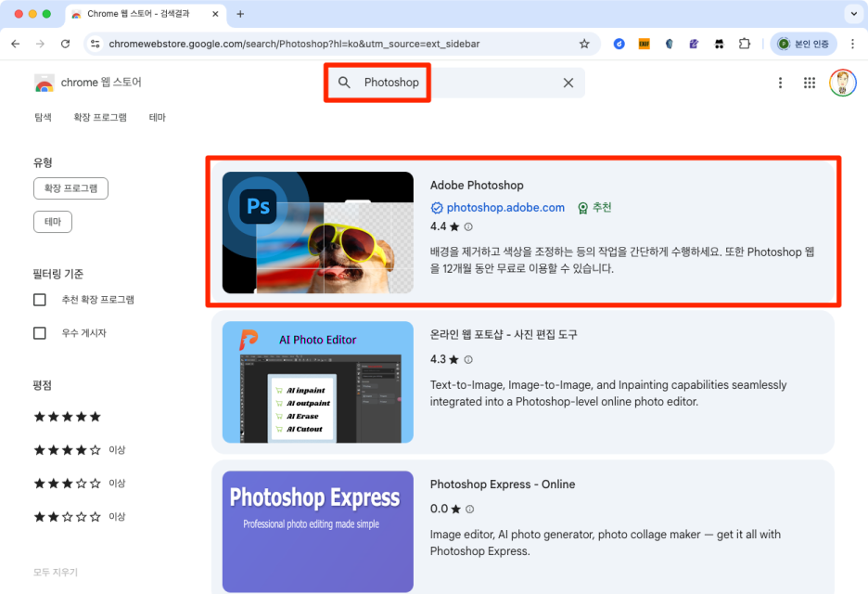
Task: Clear the Photoshop search text
Action: pyautogui.click(x=568, y=83)
